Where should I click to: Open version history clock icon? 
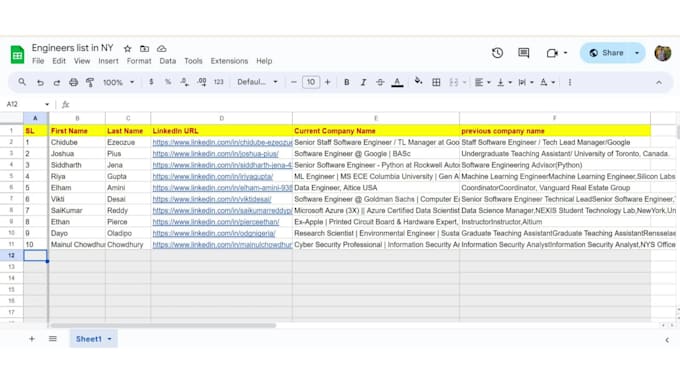coord(497,53)
